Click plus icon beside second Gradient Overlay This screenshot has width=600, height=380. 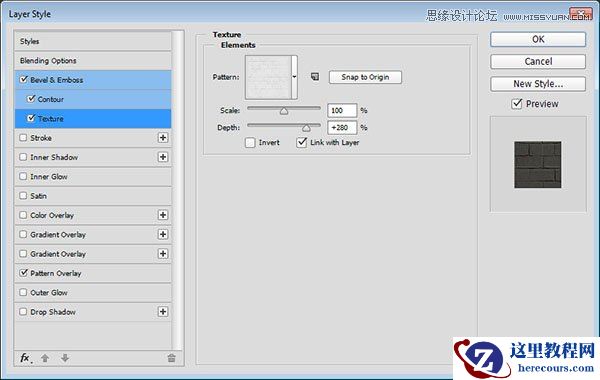coord(163,254)
